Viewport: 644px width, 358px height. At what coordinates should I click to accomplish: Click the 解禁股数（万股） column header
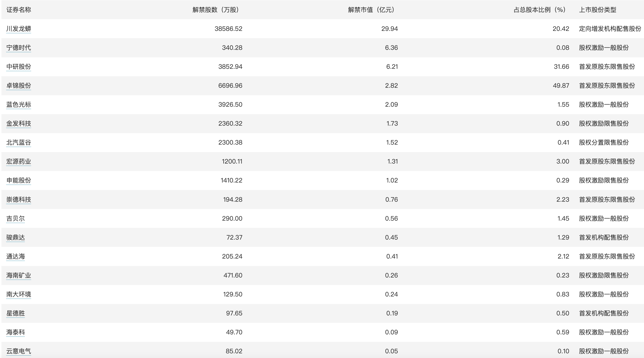[x=216, y=10]
